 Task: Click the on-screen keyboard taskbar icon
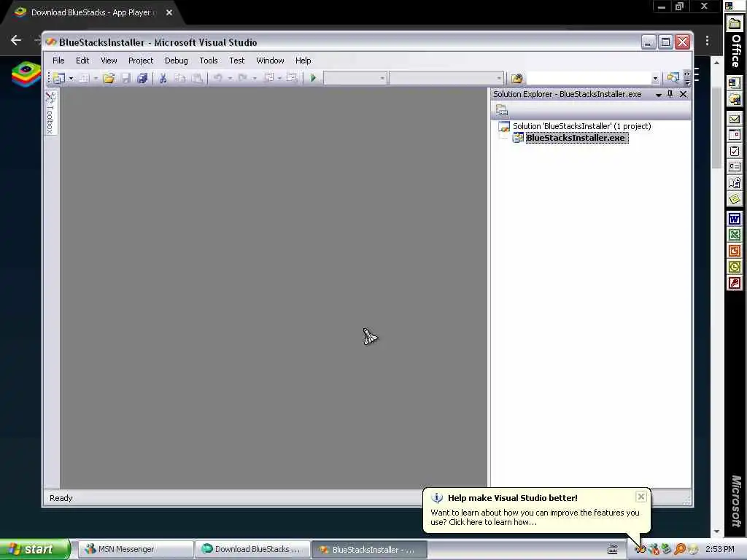click(x=613, y=550)
